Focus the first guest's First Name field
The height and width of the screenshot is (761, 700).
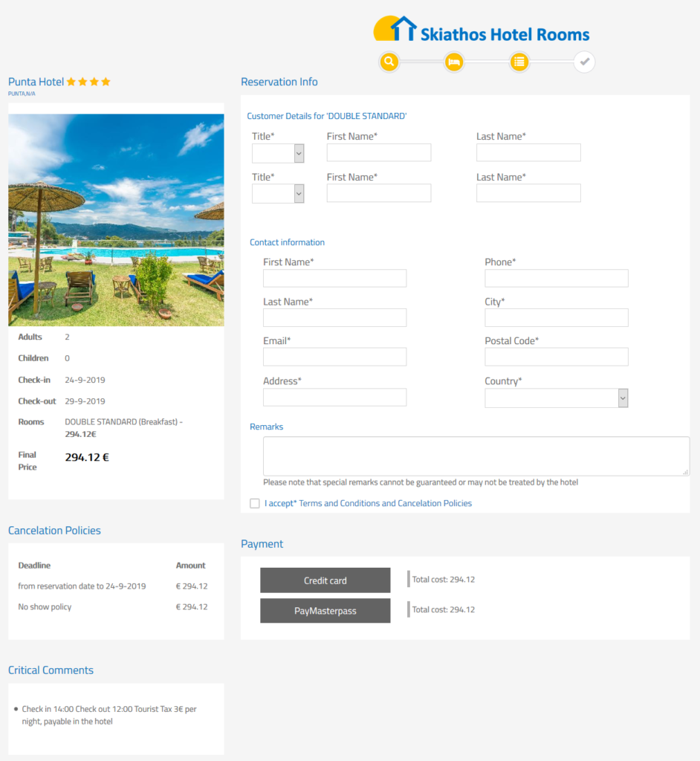pyautogui.click(x=378, y=152)
